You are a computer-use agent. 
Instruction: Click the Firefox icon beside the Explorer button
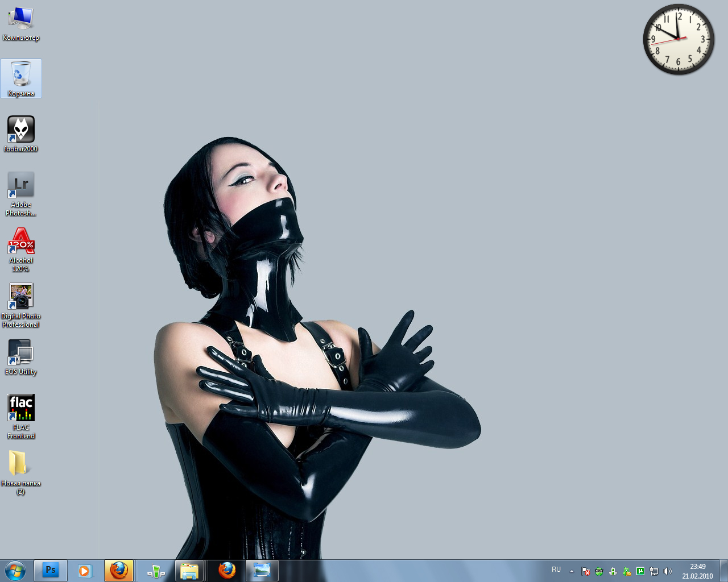tap(227, 571)
